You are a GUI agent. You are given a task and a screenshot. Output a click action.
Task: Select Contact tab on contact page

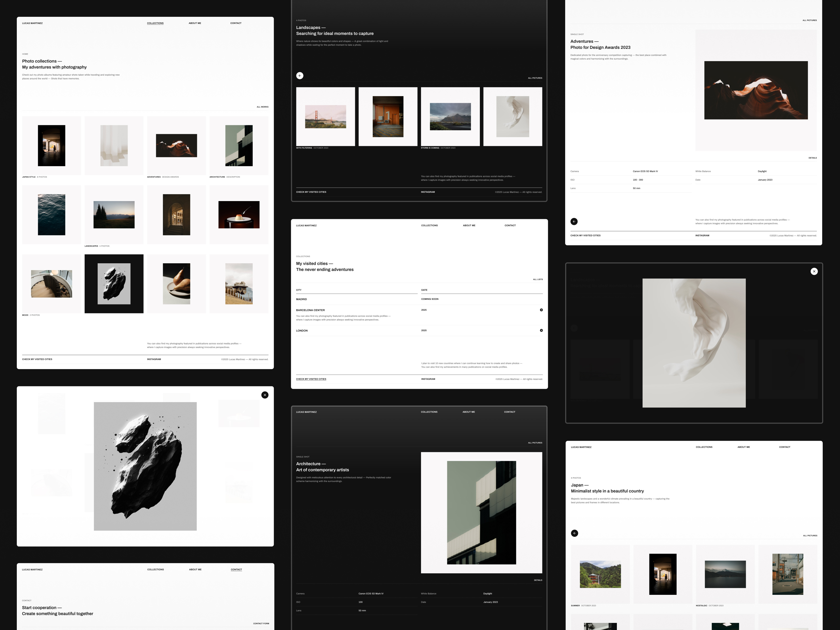click(236, 570)
